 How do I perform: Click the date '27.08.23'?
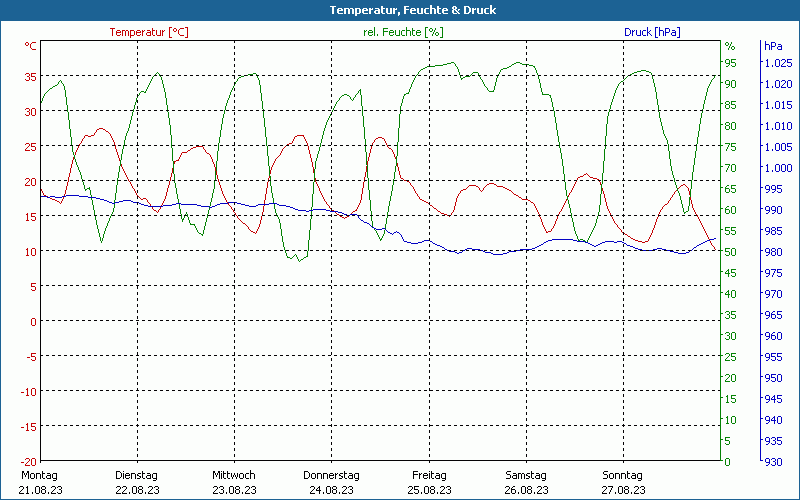[623, 490]
